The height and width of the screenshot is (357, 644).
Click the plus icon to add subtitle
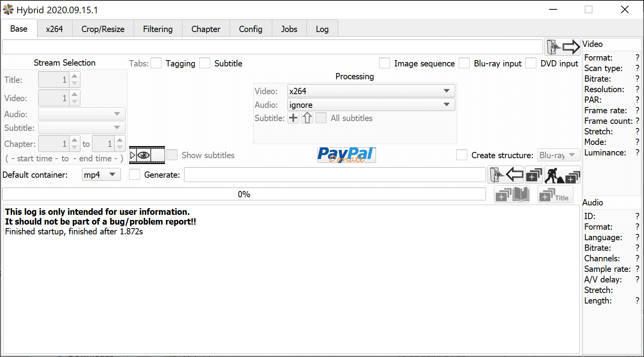tap(293, 118)
